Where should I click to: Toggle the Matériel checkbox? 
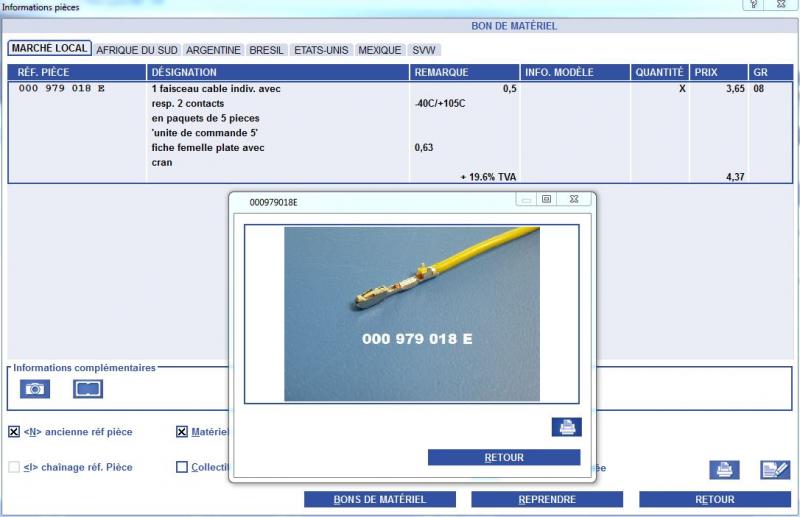182,432
